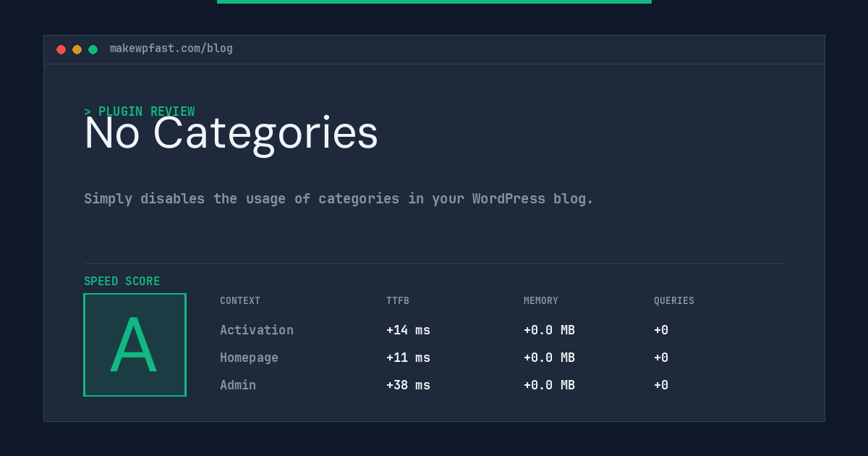Click the plugin description sentence
The height and width of the screenshot is (456, 868).
coord(339,198)
